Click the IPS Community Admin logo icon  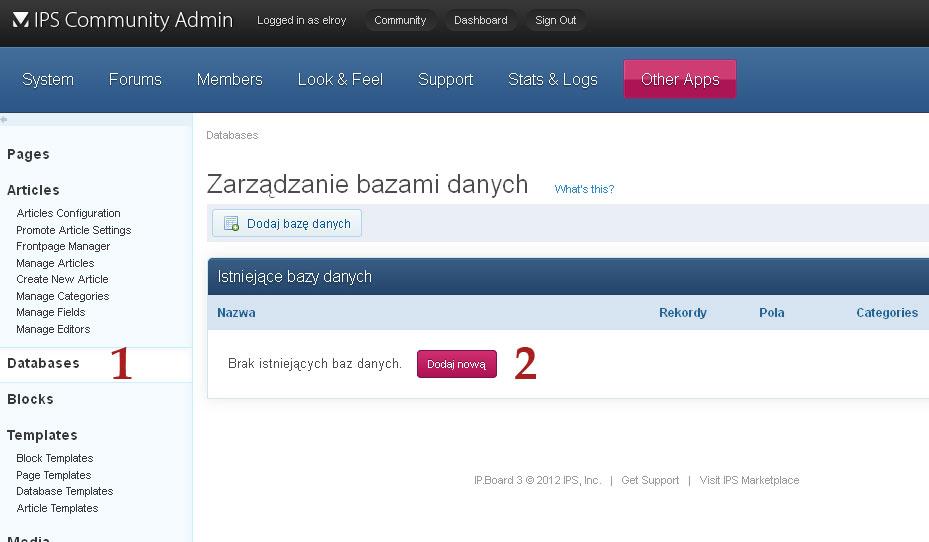[x=20, y=20]
